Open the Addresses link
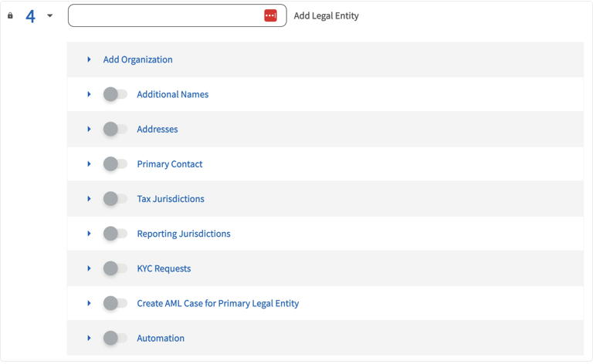Image resolution: width=596 pixels, height=364 pixels. [157, 129]
